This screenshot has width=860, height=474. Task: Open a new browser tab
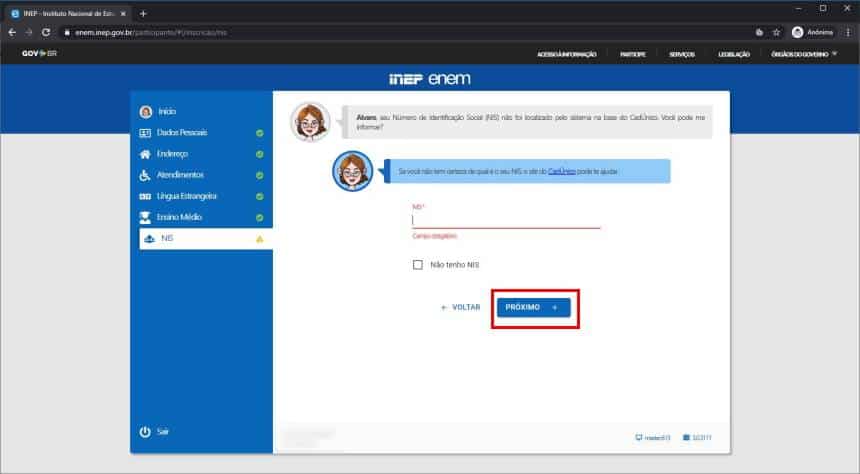point(143,14)
